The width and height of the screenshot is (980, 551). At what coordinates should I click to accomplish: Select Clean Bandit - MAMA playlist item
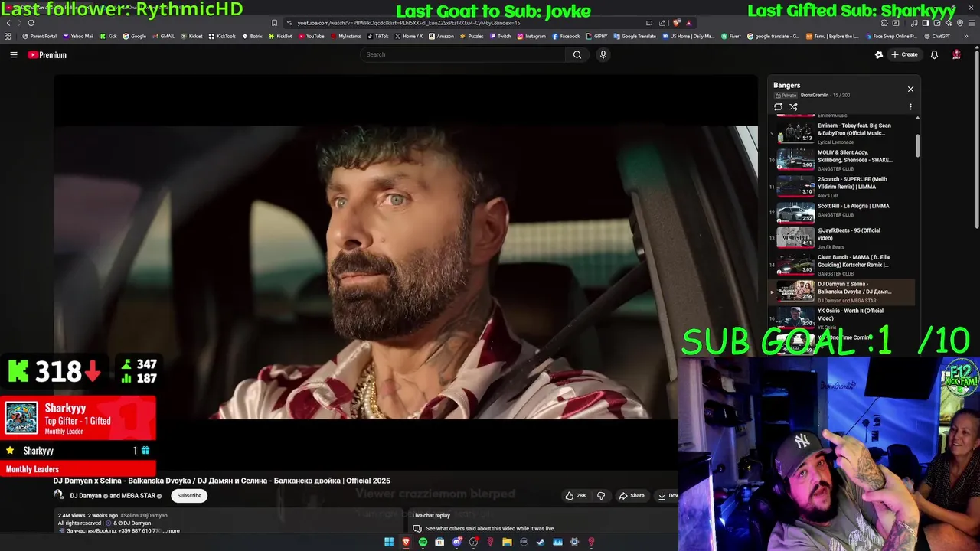[841, 266]
